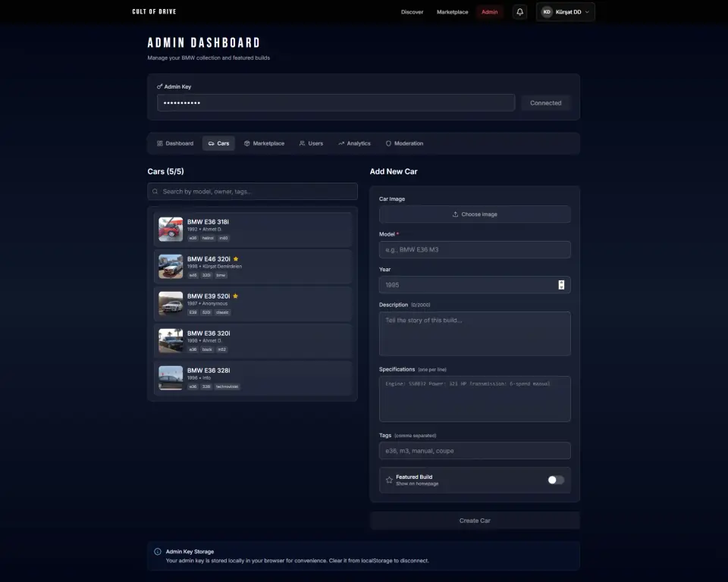
Task: Select the BMW E36 320i thumbnail
Action: (x=171, y=341)
